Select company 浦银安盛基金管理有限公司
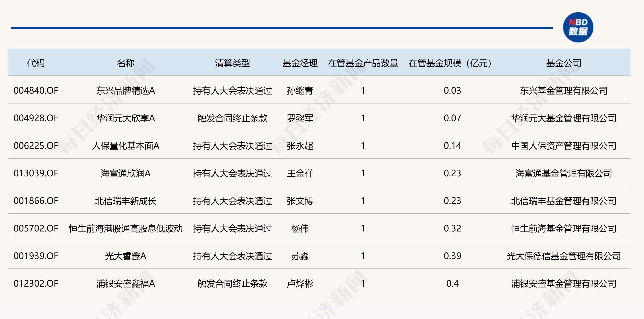Screen dimensions: 644x319 564,284
